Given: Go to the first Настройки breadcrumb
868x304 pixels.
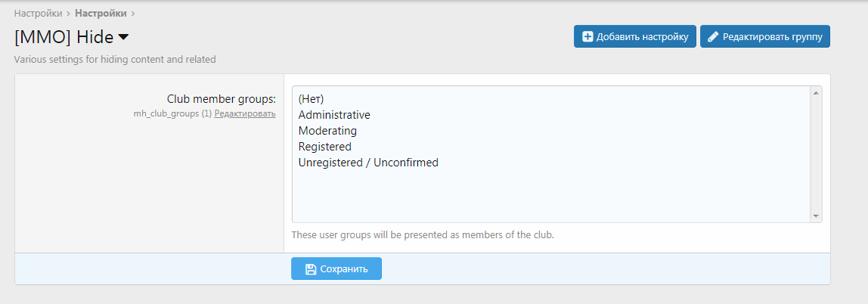Looking at the screenshot, I should pos(38,13).
